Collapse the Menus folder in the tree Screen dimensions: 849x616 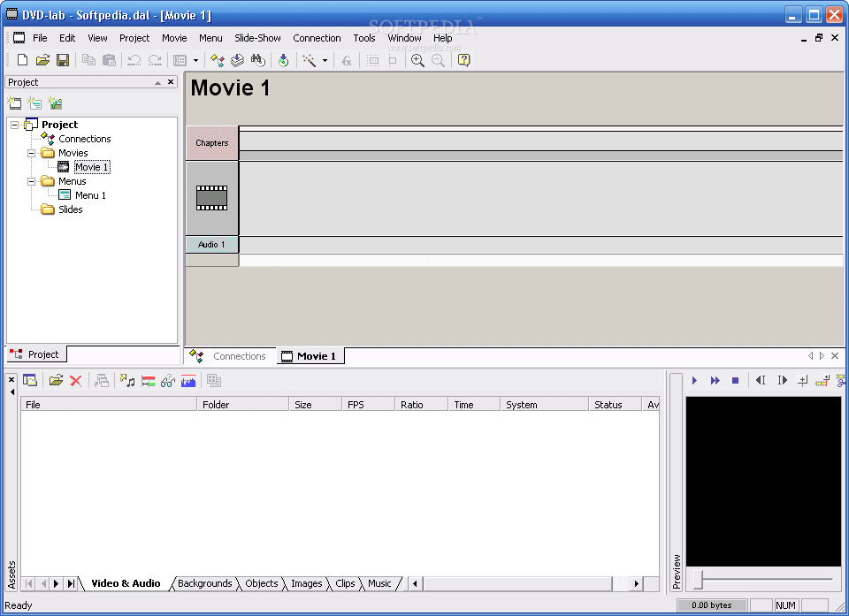pos(32,181)
